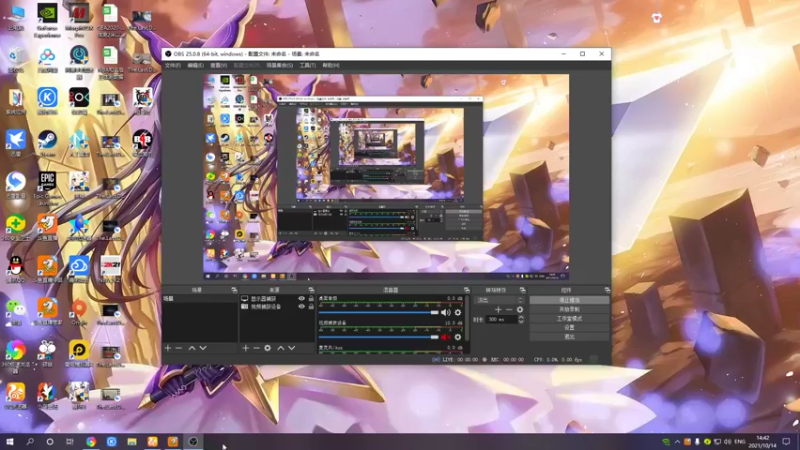
Task: Move source down in Sources panel
Action: point(292,348)
